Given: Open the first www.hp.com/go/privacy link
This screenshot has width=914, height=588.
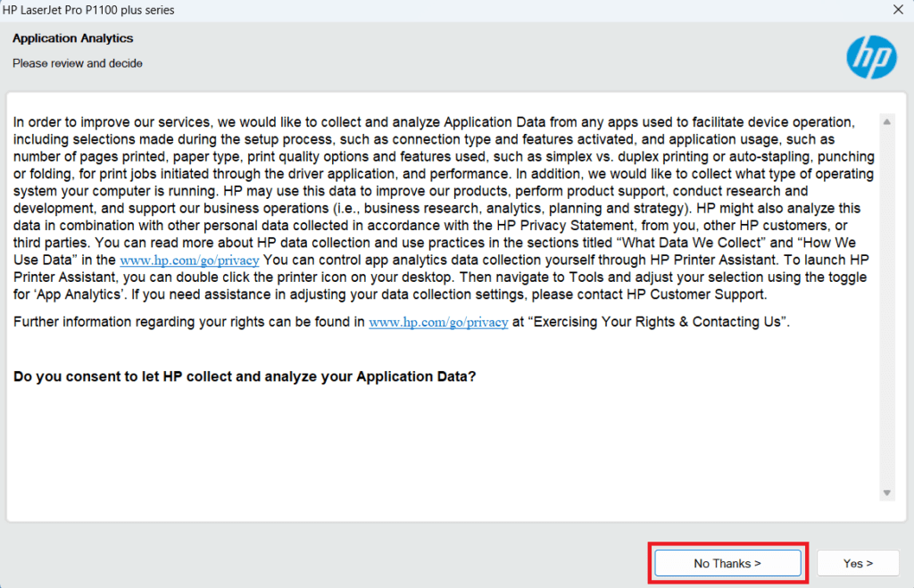Looking at the screenshot, I should (189, 260).
